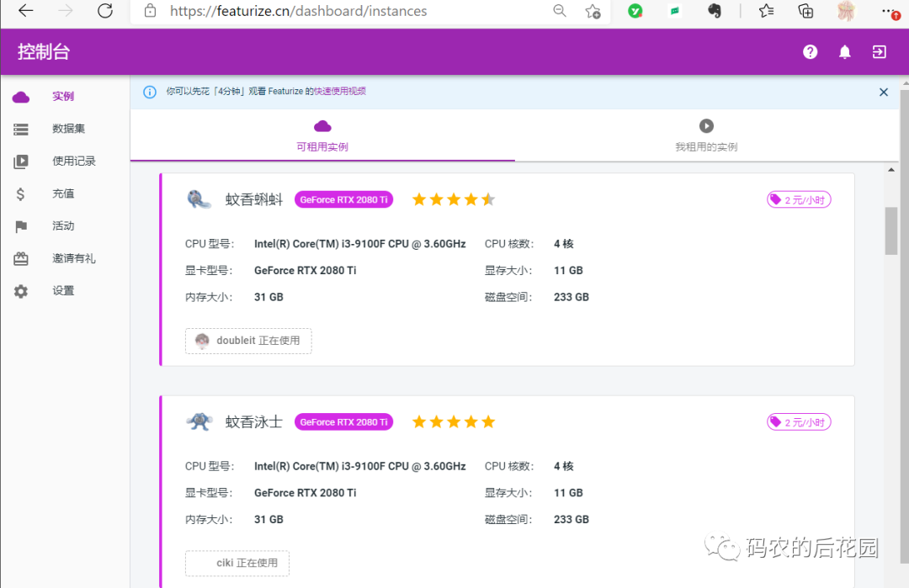Switch to 我租用的实例 tab
The image size is (909, 588).
706,135
